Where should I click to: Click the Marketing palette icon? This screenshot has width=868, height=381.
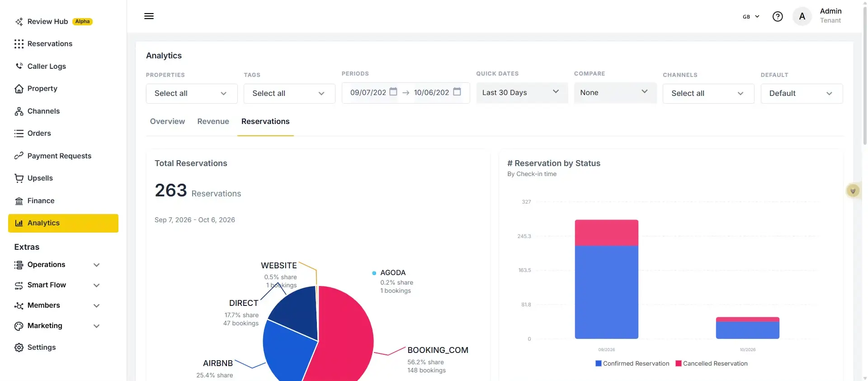click(19, 326)
